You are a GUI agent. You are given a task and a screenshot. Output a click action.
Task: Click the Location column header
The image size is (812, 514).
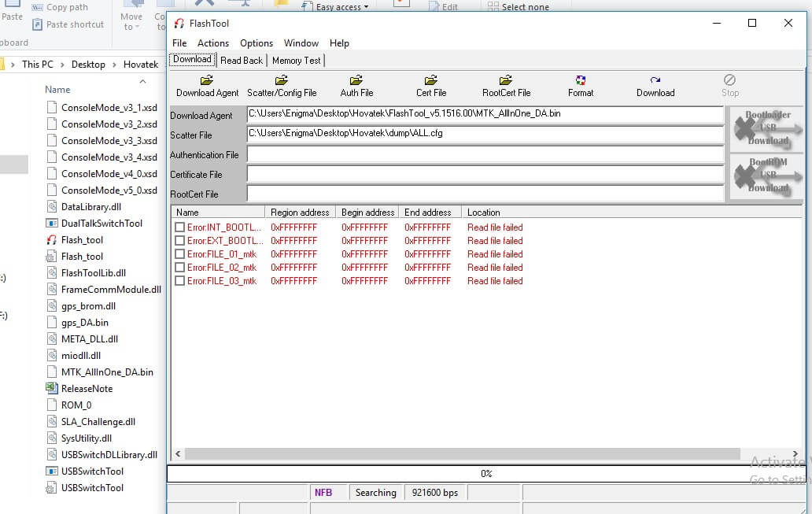(631, 213)
